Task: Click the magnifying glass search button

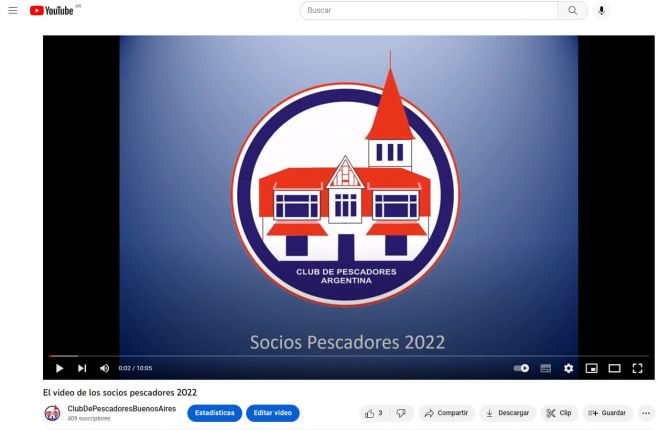Action: tap(572, 11)
